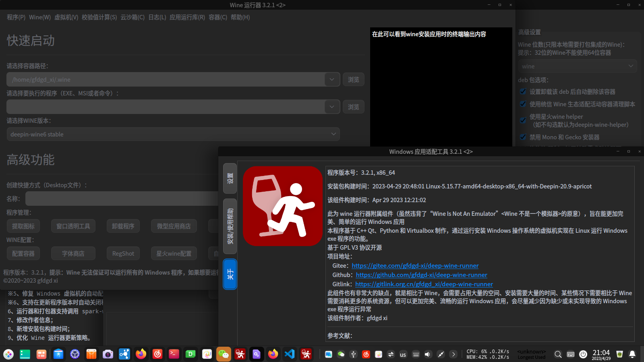The image size is (644, 362).
Task: Launch Visual Studio Code from the dock
Action: point(290,354)
